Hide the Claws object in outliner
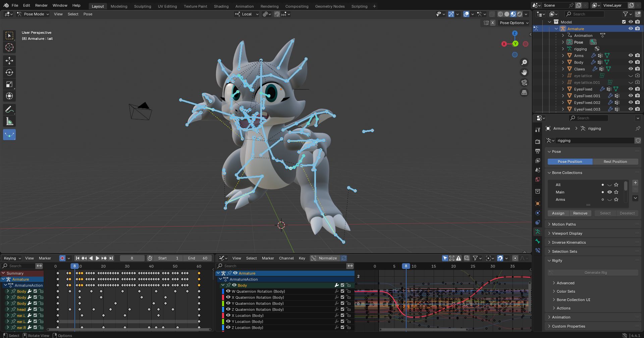 pyautogui.click(x=631, y=69)
